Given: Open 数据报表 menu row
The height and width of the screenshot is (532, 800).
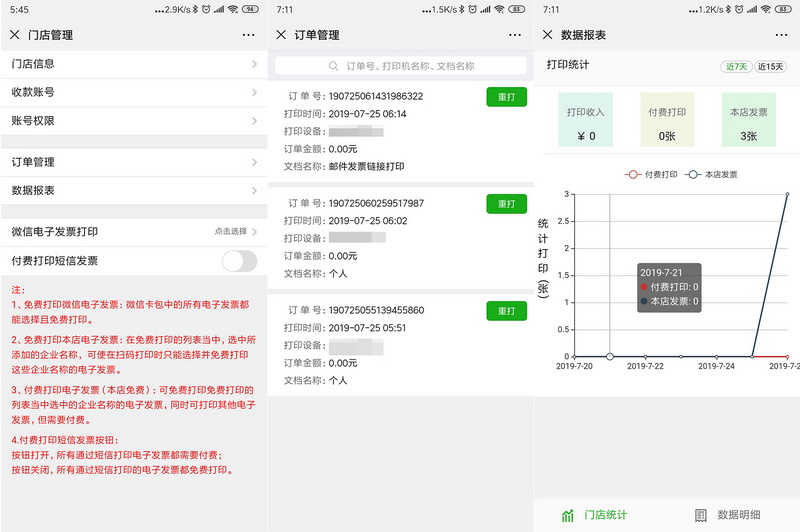Looking at the screenshot, I should pos(134,191).
